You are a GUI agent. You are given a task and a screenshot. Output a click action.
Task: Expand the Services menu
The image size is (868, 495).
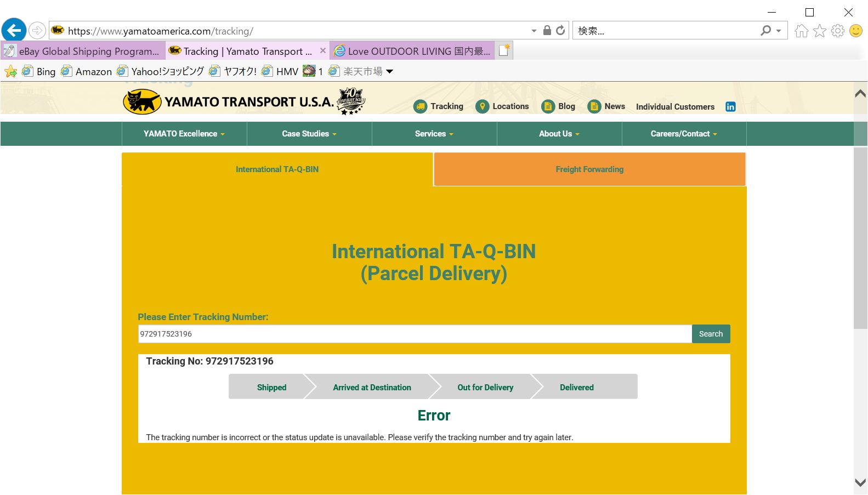click(x=434, y=134)
